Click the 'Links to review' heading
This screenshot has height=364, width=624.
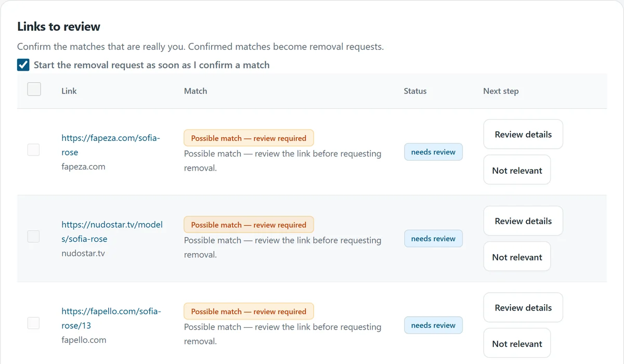59,27
